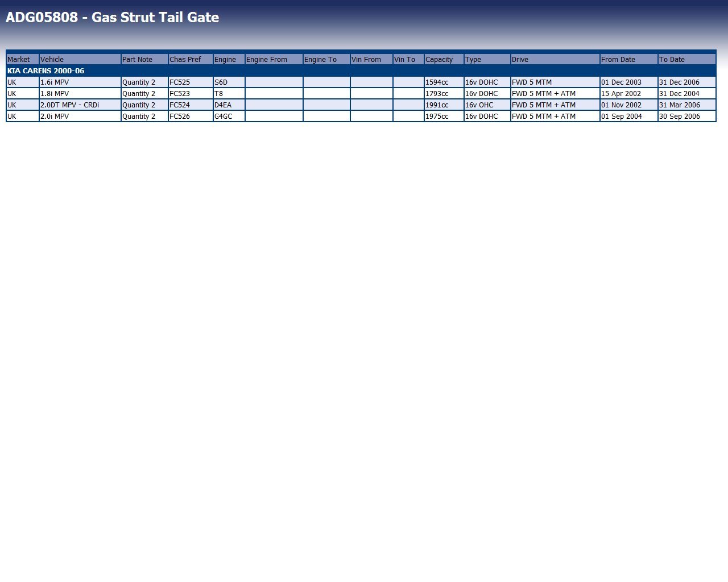Select the 2.0DT MPV - CRDi vehicle cell
The image size is (728, 582).
[x=80, y=105]
